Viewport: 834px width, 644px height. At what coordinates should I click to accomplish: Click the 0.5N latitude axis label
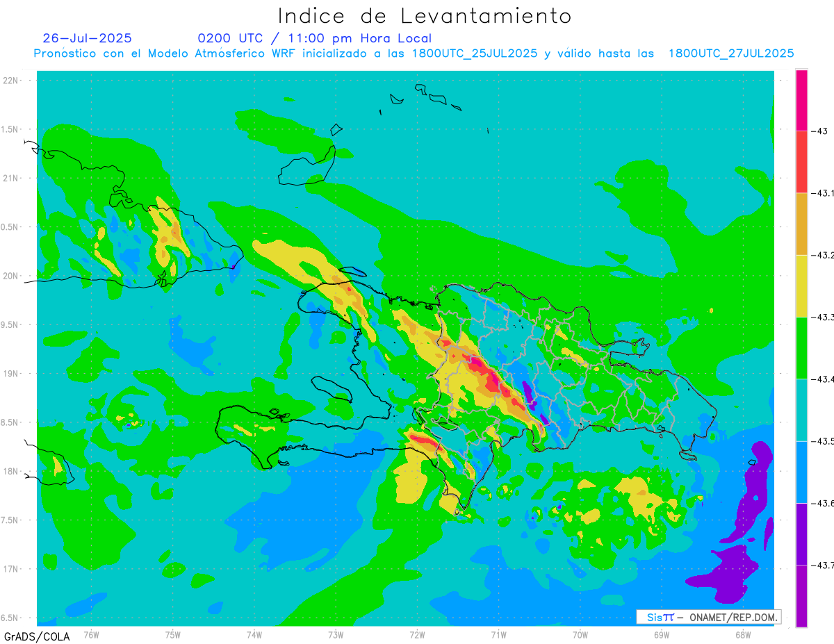(x=10, y=226)
